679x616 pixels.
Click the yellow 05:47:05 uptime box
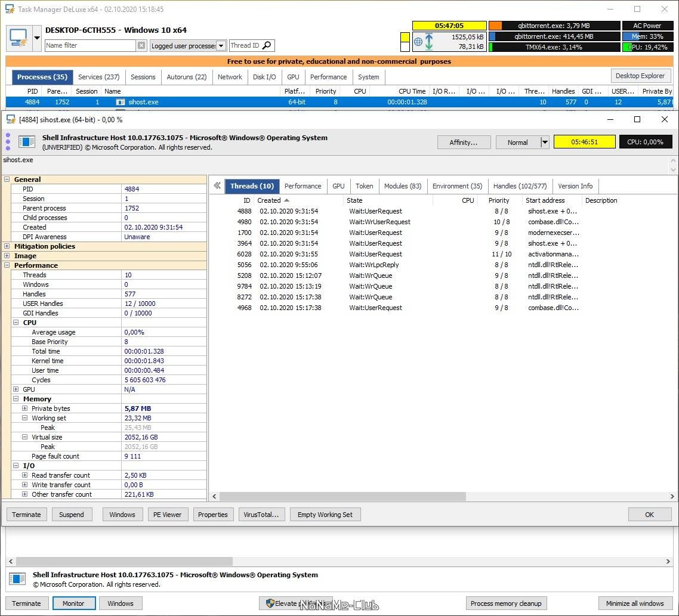[x=449, y=26]
